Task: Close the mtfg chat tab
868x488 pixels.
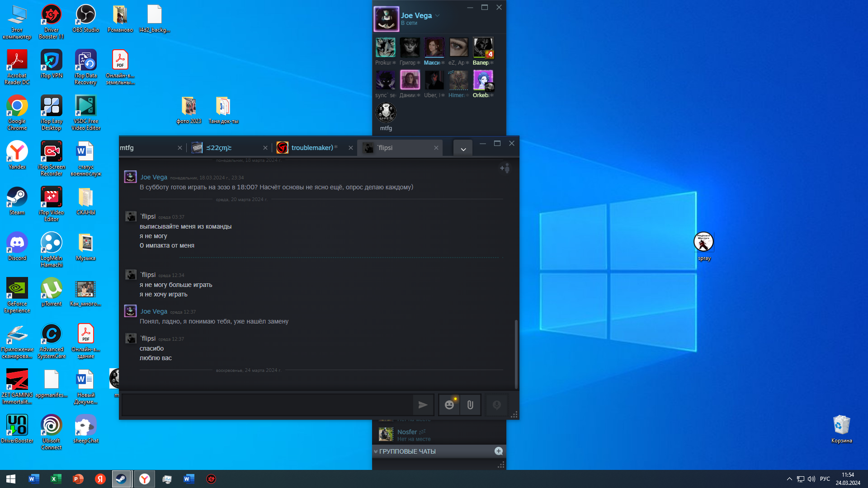Action: coord(180,148)
